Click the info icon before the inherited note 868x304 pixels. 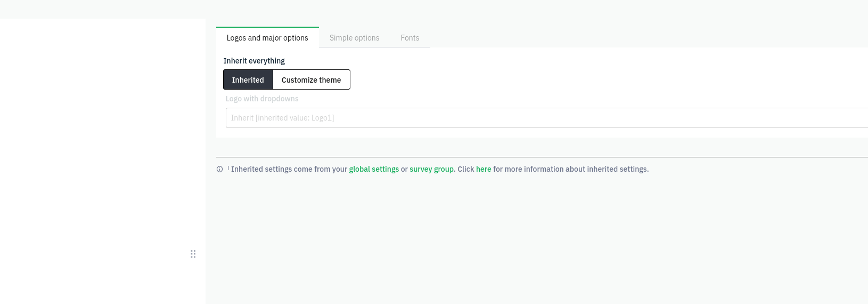219,169
